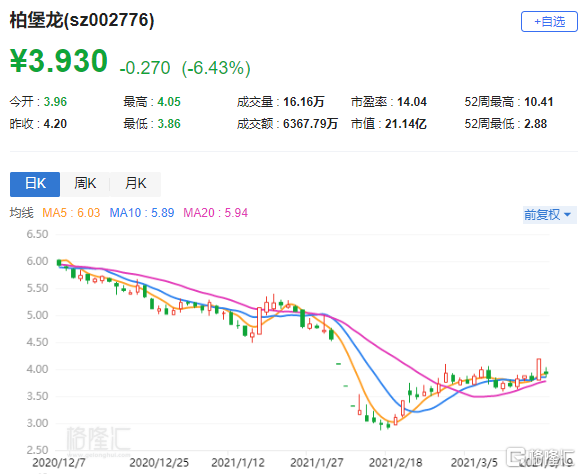Image resolution: width=581 pixels, height=474 pixels.
Task: Click the 2.50 price axis label
Action: [37, 450]
